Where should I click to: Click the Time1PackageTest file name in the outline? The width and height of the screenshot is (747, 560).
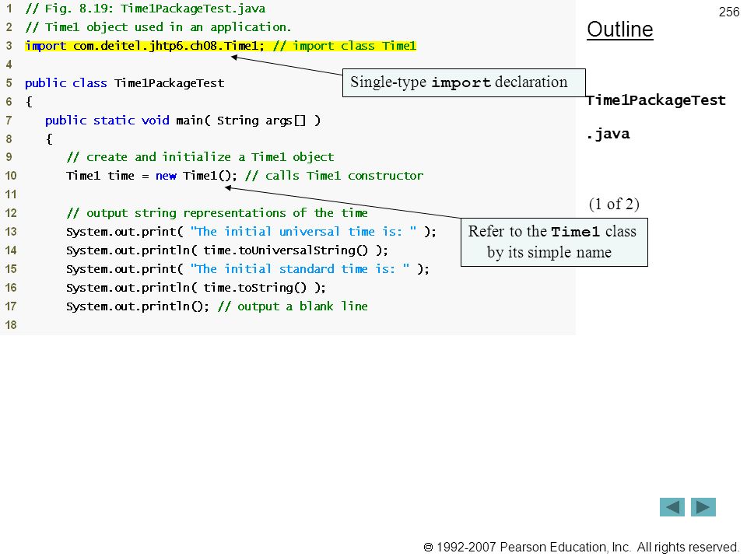[x=656, y=100]
